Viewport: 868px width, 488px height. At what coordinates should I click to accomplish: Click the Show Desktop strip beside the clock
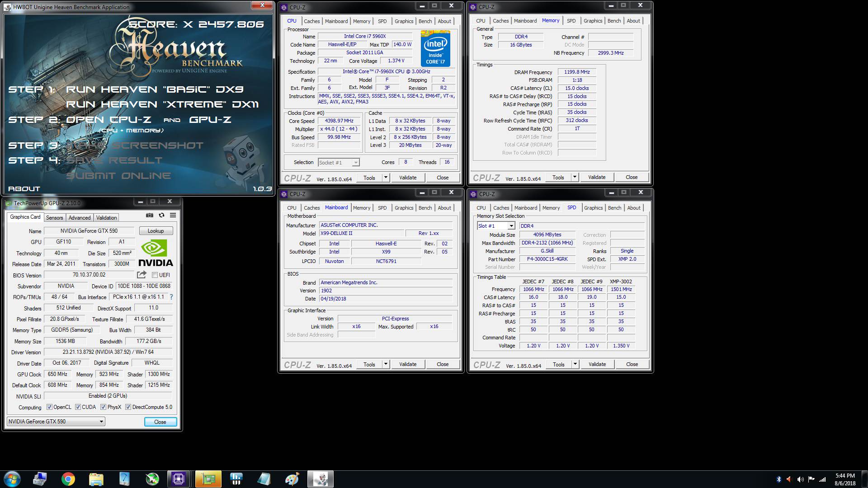864,479
